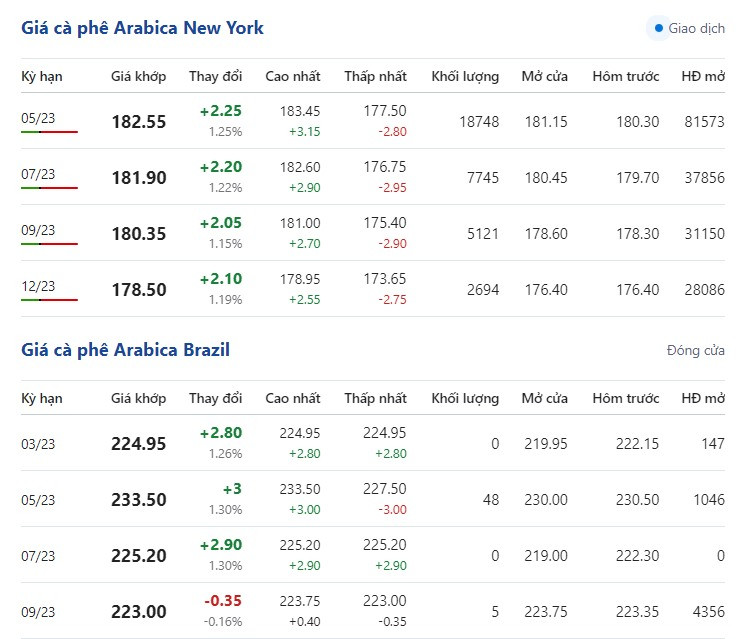Open the Giá cà phê Arabica New York heading
The height and width of the screenshot is (639, 746).
point(142,28)
